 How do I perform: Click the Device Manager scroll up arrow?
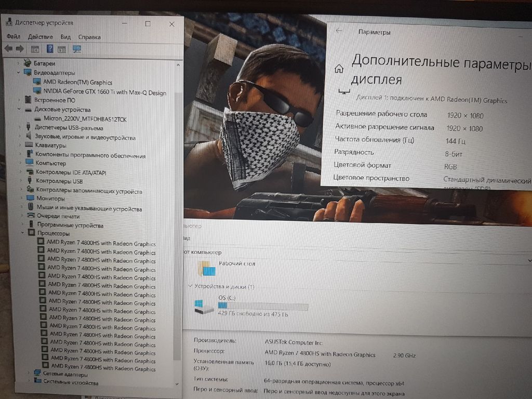pos(178,64)
